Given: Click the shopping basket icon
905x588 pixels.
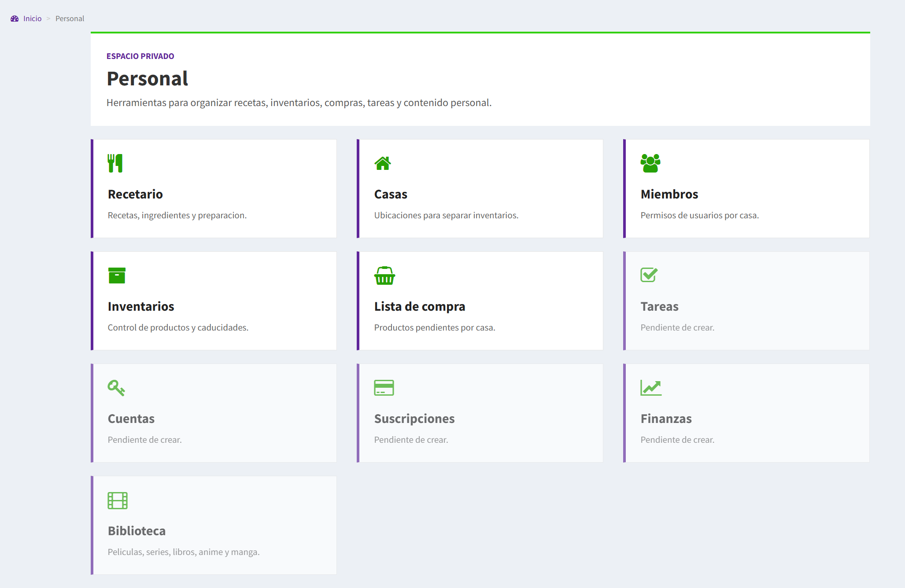Looking at the screenshot, I should (x=384, y=276).
